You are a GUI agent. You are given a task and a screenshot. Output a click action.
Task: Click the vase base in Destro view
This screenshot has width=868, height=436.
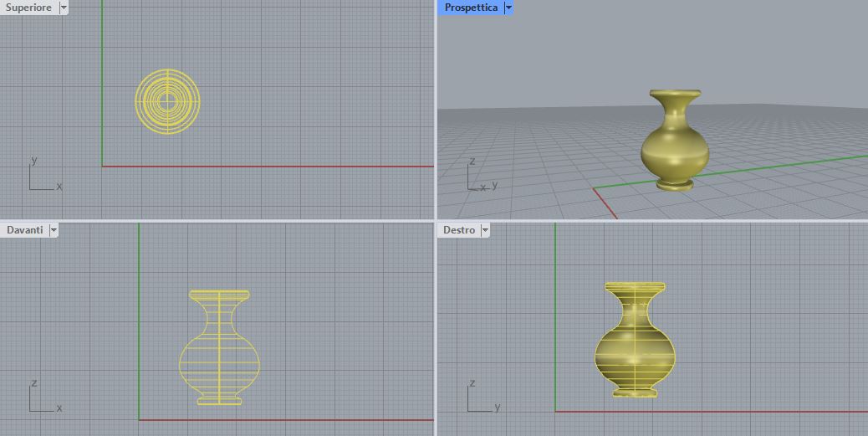[x=635, y=391]
